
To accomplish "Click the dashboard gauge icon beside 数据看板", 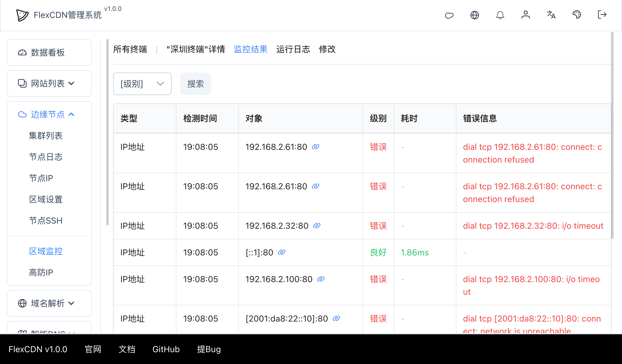I will click(22, 52).
